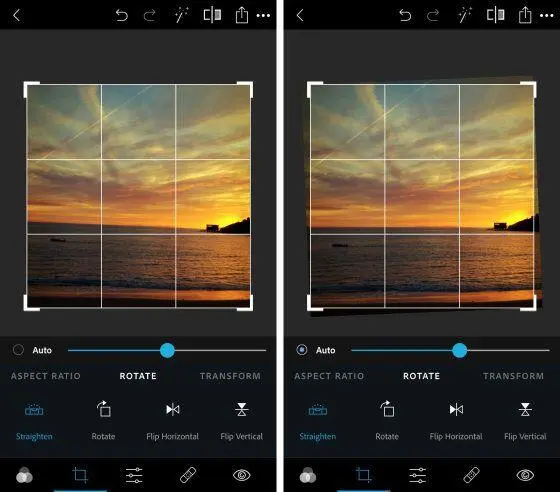Tap compare before/after icon in right screen
This screenshot has height=492, width=560.
496,15
